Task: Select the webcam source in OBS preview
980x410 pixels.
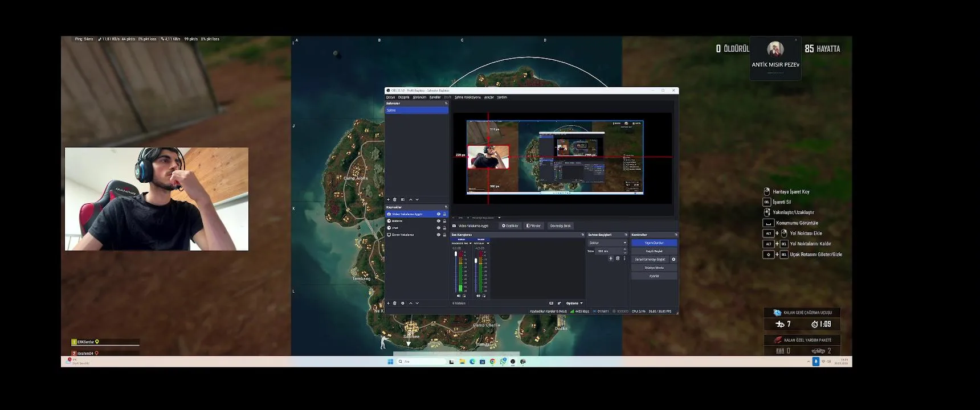Action: coord(488,157)
